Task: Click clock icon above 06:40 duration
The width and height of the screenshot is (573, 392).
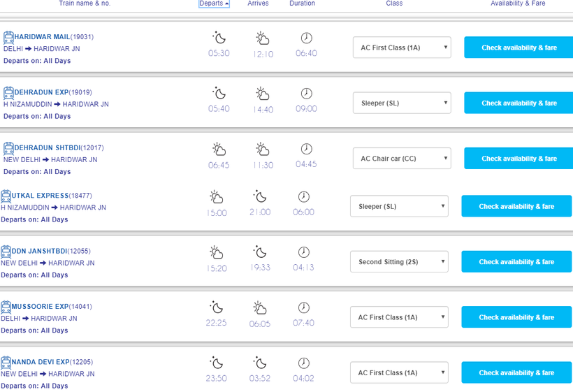Action: [x=306, y=38]
